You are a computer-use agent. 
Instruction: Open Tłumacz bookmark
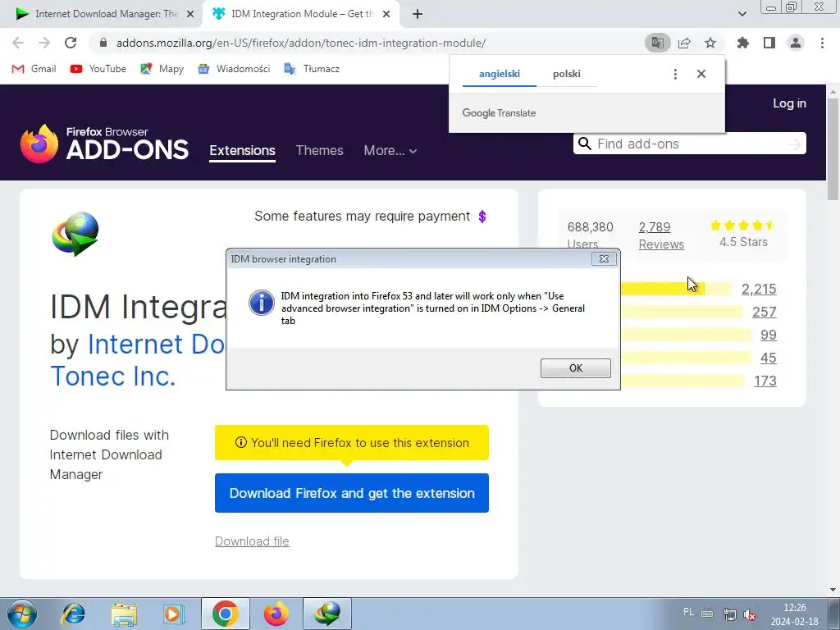pos(312,69)
